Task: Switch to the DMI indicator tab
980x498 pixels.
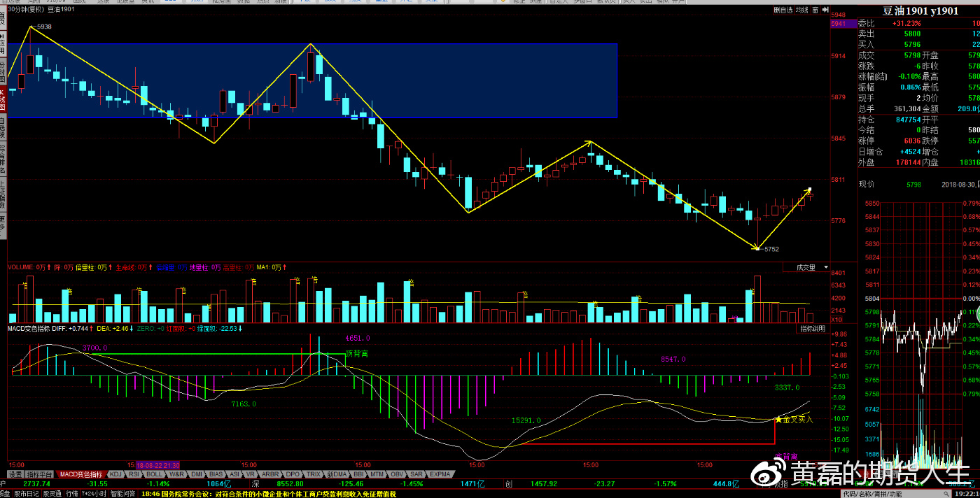Action: tap(197, 474)
